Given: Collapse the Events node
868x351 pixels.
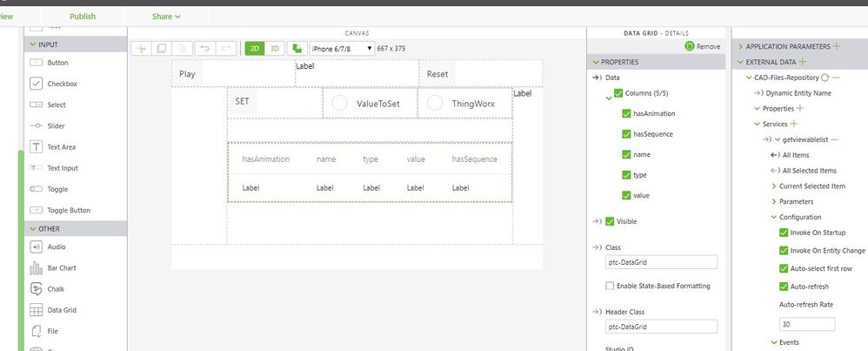Looking at the screenshot, I should 774,342.
